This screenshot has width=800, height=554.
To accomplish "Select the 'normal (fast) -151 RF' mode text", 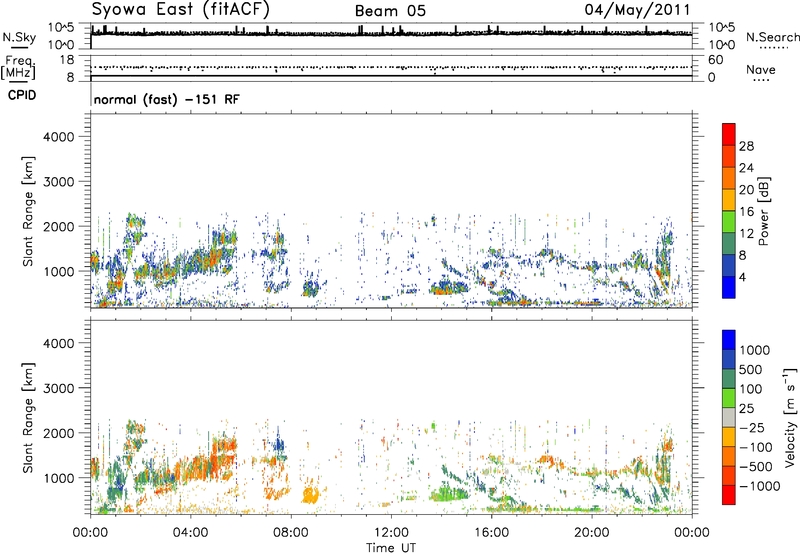I will [166, 99].
